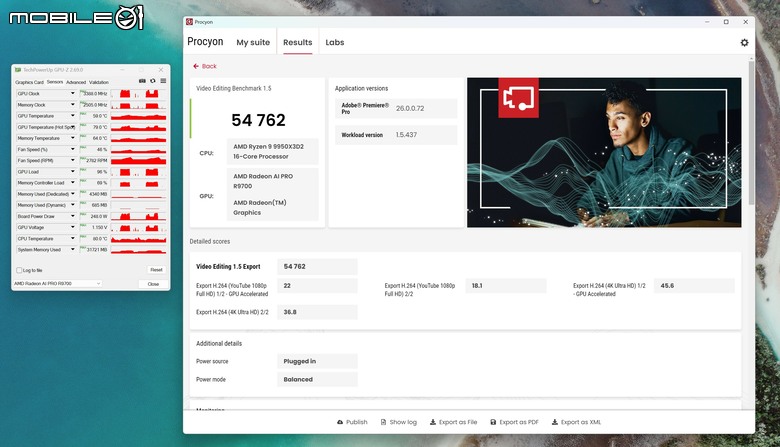Click the Workload version value 1.5.437
The height and width of the screenshot is (447, 780).
click(406, 135)
